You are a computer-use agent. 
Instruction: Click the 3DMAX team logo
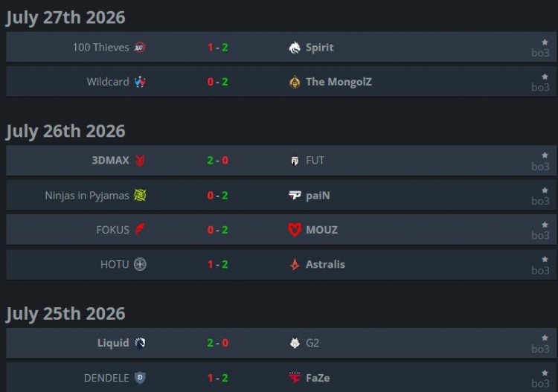click(140, 161)
